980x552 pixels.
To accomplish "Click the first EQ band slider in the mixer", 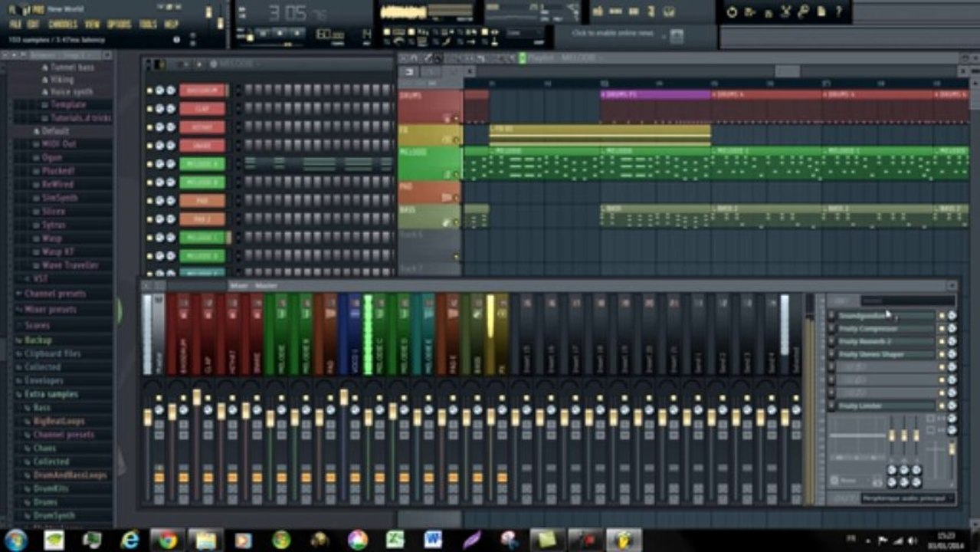I will pos(892,435).
